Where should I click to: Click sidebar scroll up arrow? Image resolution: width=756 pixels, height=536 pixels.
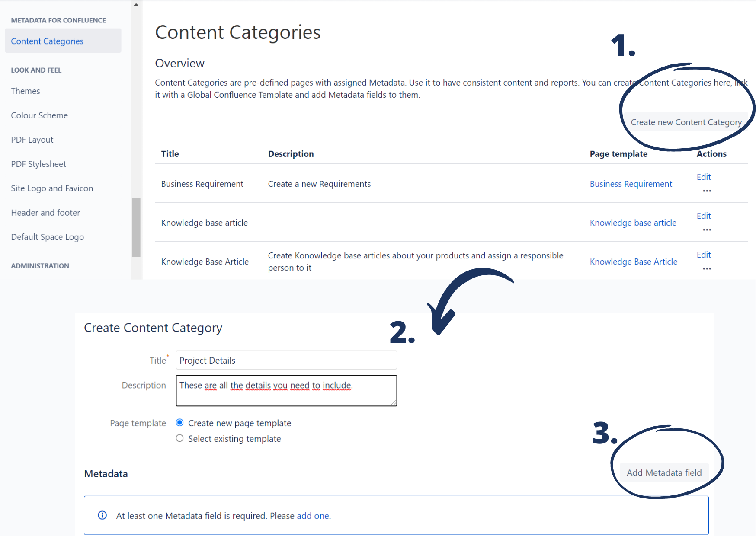[136, 5]
